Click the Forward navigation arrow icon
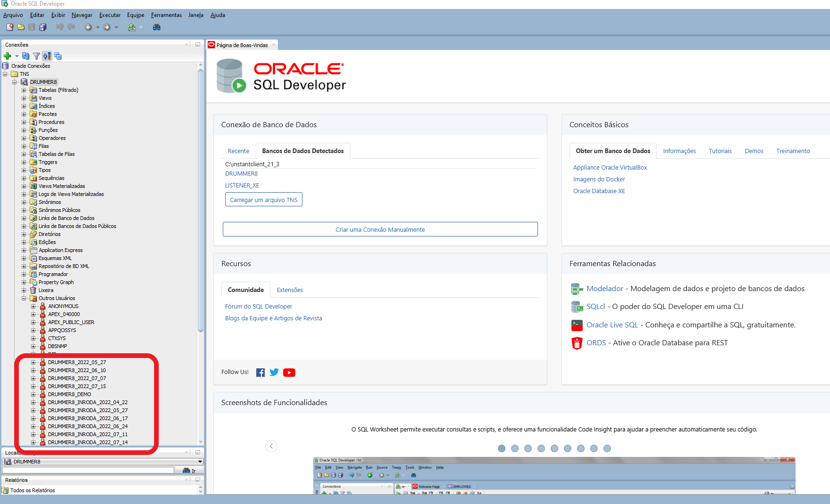 click(x=107, y=27)
